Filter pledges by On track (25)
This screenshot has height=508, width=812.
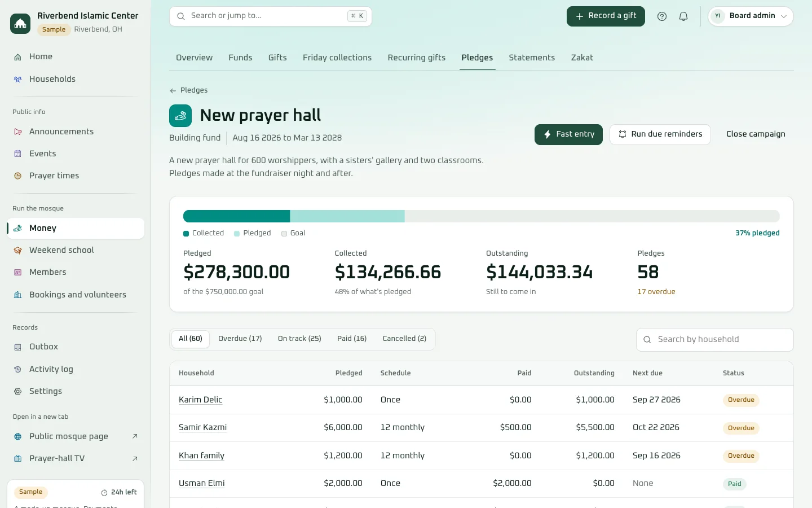pyautogui.click(x=299, y=339)
